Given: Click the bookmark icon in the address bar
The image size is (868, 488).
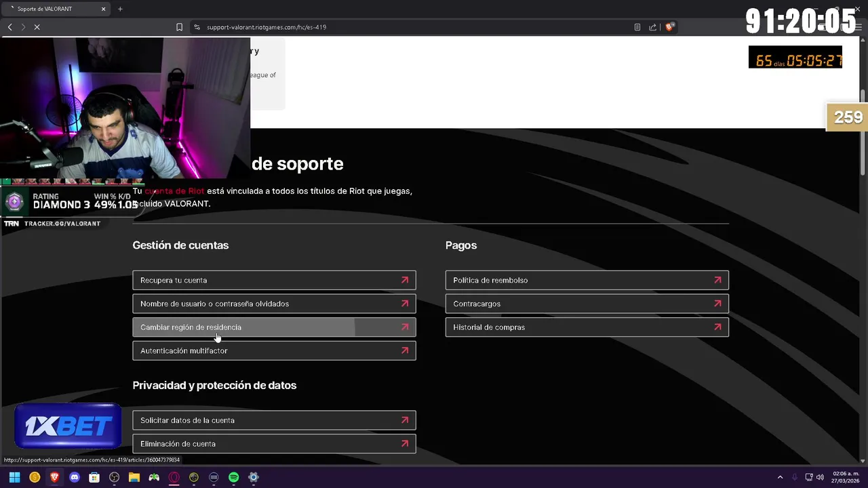Looking at the screenshot, I should [x=179, y=27].
